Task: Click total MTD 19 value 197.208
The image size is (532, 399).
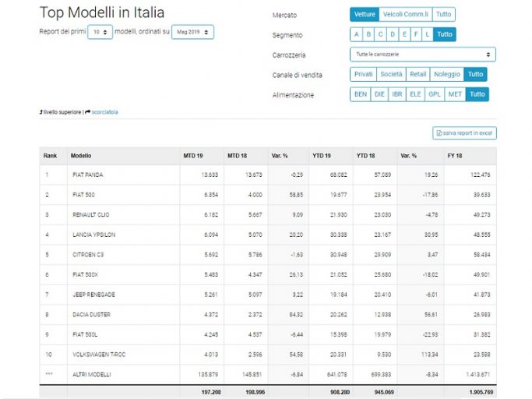Action: pos(211,392)
